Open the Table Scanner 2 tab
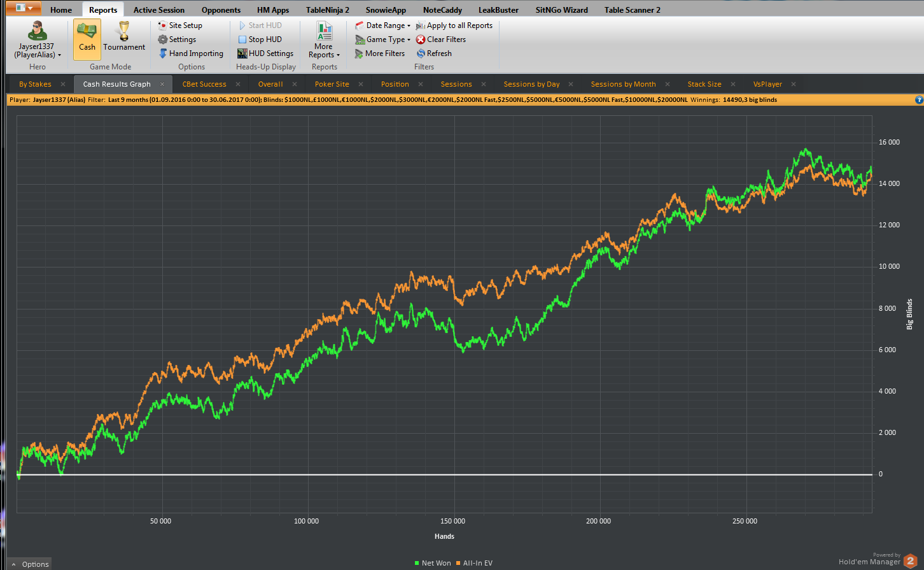The image size is (924, 570). coord(632,10)
